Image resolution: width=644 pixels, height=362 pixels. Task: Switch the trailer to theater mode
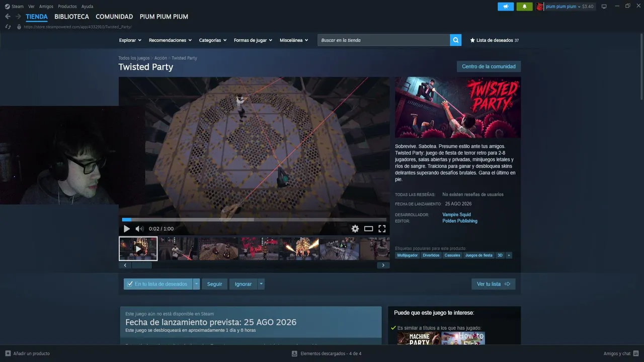pos(369,229)
